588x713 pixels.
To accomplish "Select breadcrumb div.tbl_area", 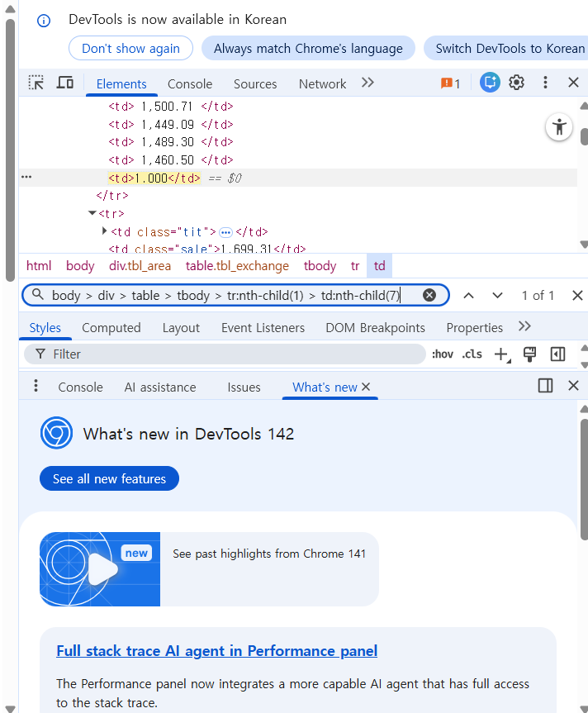I will pos(140,266).
